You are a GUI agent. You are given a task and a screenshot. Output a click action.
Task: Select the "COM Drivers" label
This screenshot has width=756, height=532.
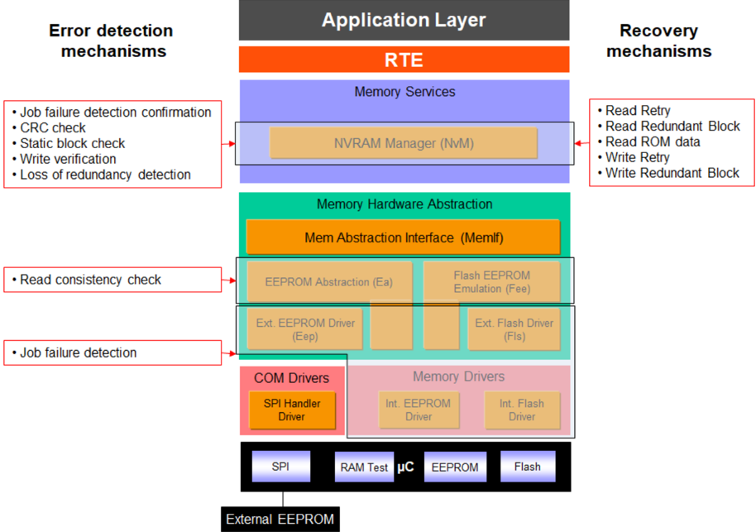click(292, 377)
